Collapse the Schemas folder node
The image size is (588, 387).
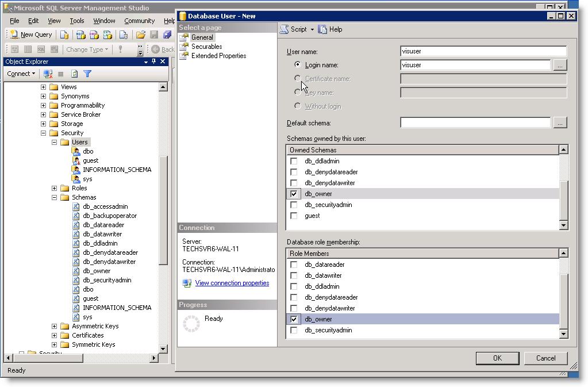click(55, 197)
